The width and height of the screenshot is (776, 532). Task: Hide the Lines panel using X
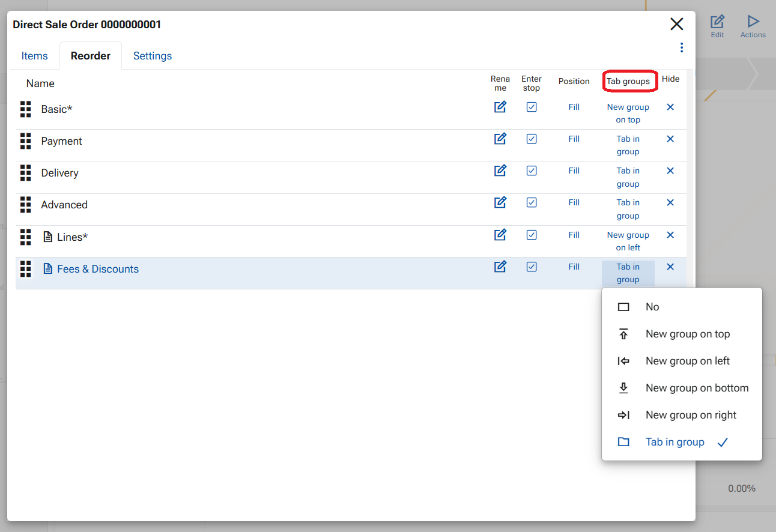[x=670, y=235]
